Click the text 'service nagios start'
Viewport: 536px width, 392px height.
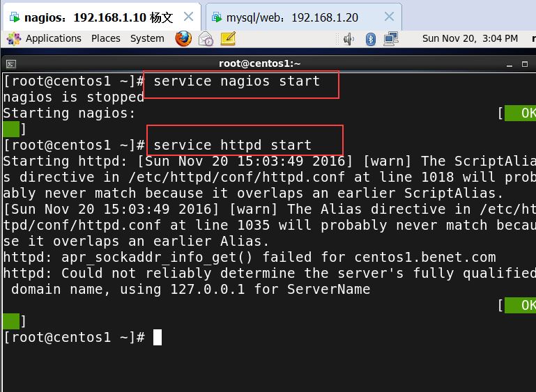236,81
